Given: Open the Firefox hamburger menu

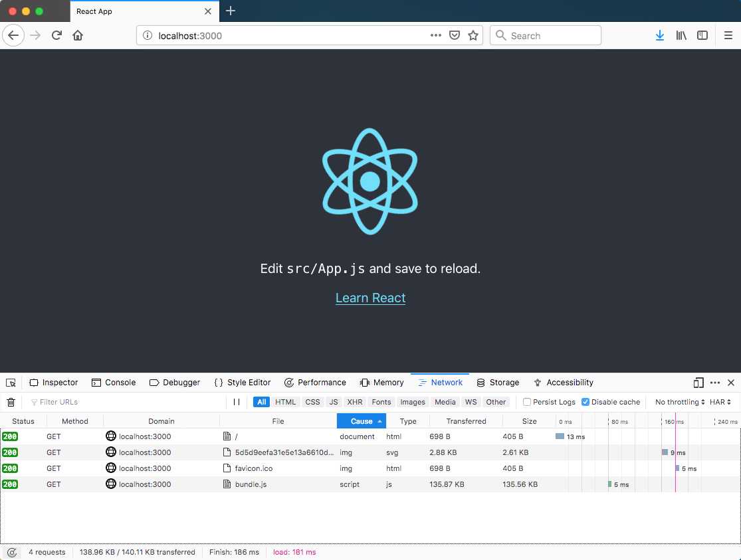Looking at the screenshot, I should [x=728, y=35].
